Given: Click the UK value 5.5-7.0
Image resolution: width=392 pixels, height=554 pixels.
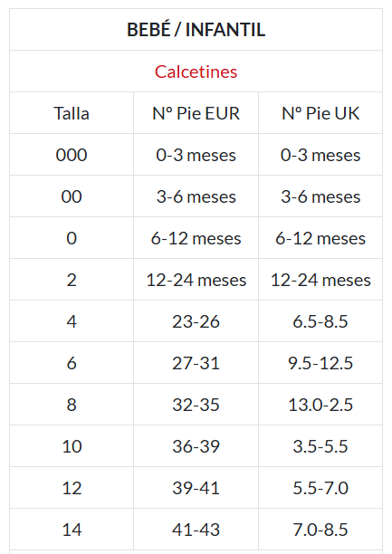Looking at the screenshot, I should click(x=320, y=488).
